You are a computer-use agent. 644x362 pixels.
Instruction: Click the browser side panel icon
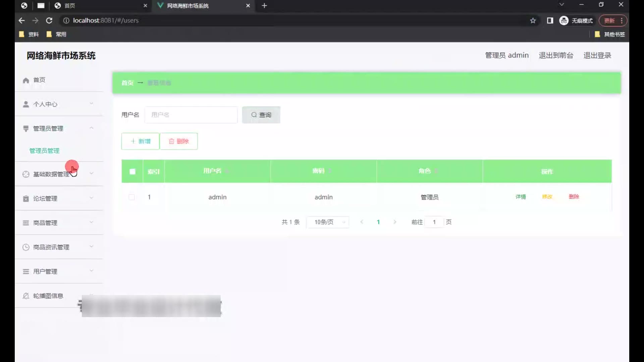[550, 21]
